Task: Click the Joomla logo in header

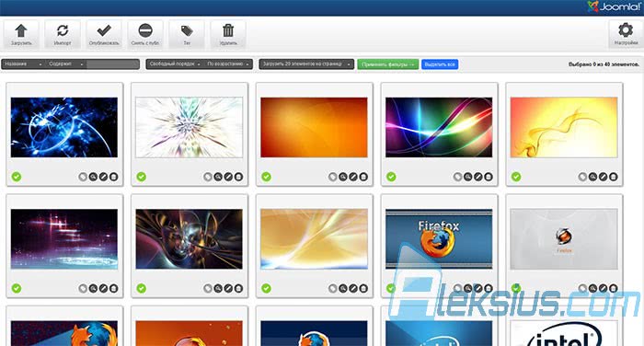Action: pyautogui.click(x=614, y=6)
